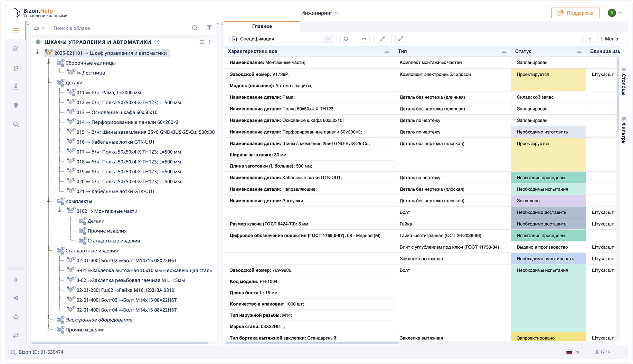Click the location pin sidebar icon
The width and height of the screenshot is (633, 364).
16,106
